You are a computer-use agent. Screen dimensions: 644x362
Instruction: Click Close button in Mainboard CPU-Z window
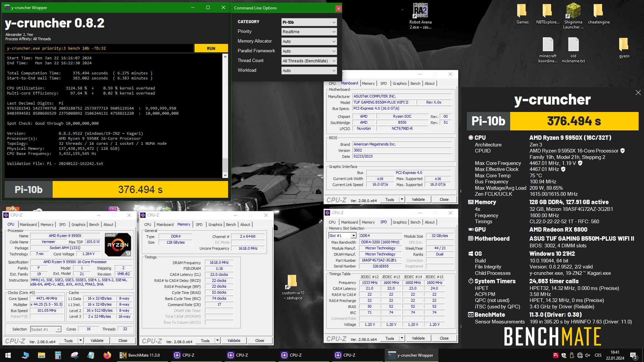[x=444, y=199]
